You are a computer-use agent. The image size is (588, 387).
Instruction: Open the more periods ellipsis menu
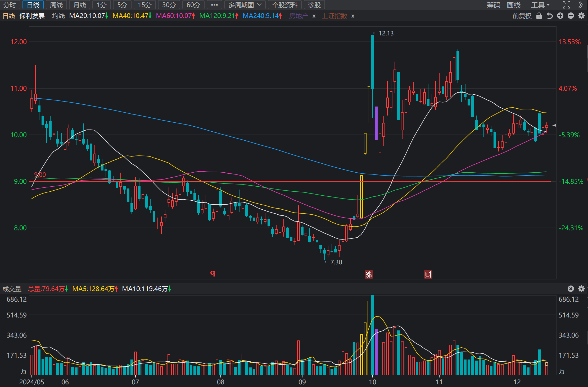point(214,5)
